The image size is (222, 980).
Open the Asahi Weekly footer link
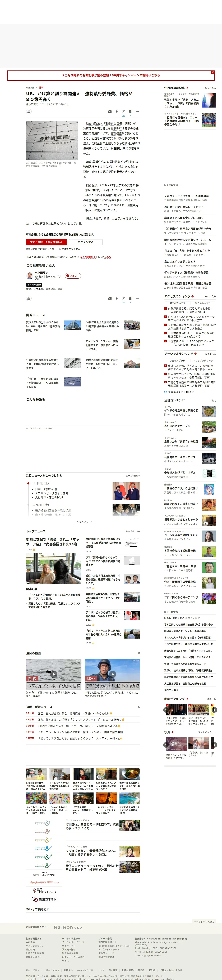tap(155, 948)
